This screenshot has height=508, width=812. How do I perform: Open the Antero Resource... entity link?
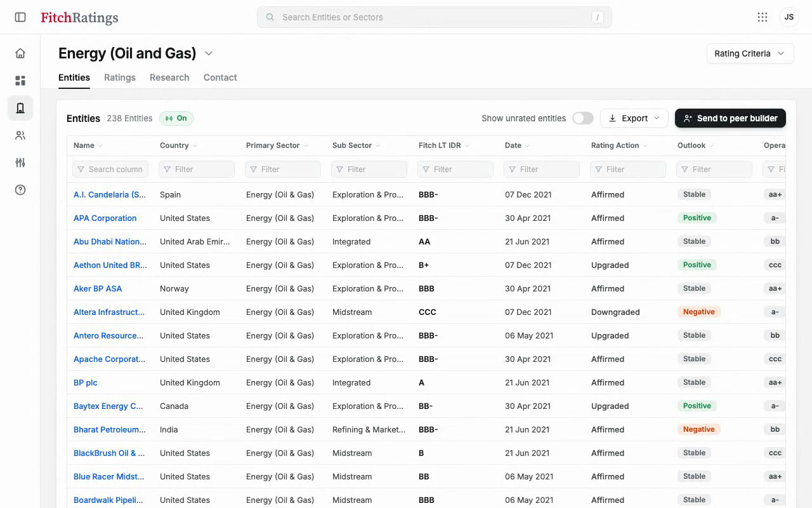coord(108,335)
